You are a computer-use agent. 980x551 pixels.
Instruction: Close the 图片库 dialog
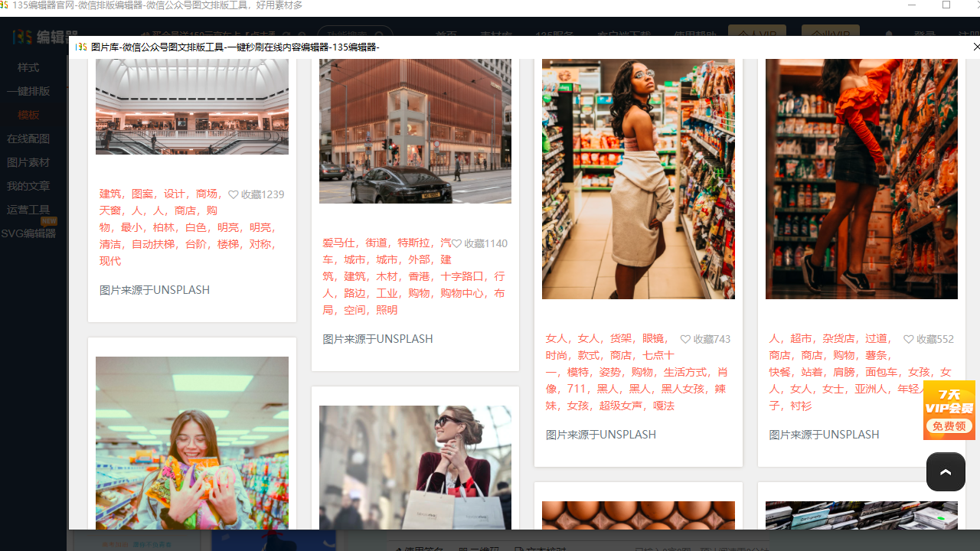(x=975, y=47)
